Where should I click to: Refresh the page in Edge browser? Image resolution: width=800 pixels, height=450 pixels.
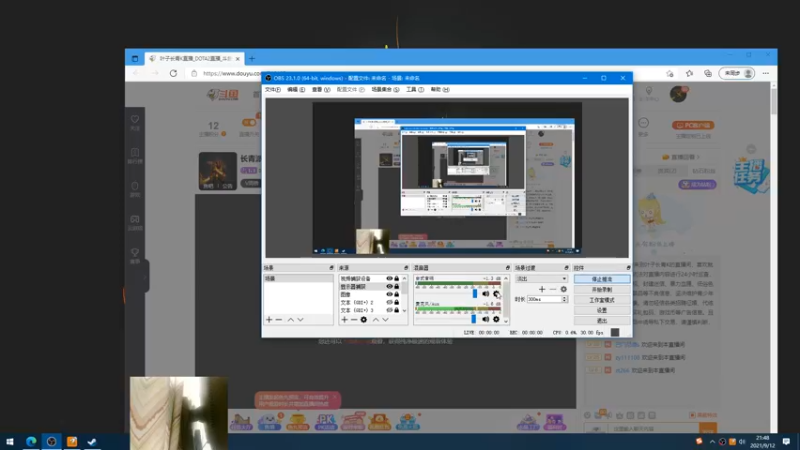173,73
